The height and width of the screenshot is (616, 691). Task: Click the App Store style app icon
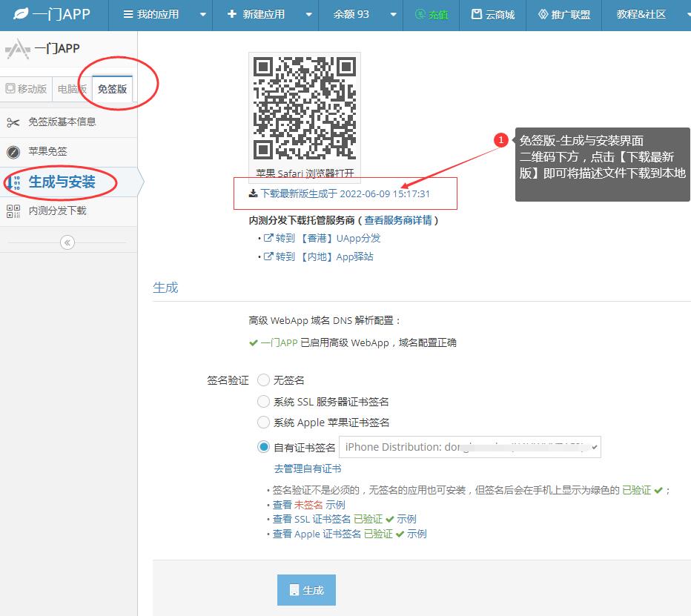click(x=18, y=48)
